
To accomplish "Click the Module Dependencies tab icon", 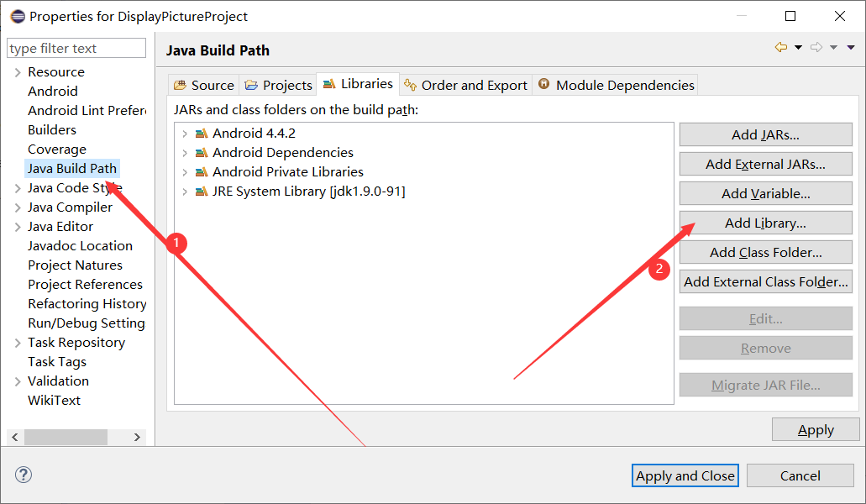I will coord(545,84).
